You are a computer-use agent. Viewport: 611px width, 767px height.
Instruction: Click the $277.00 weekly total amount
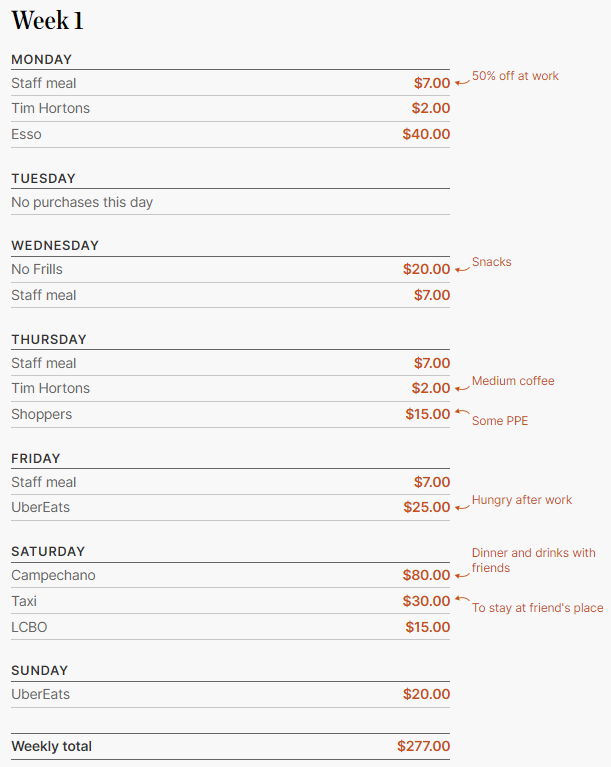423,746
